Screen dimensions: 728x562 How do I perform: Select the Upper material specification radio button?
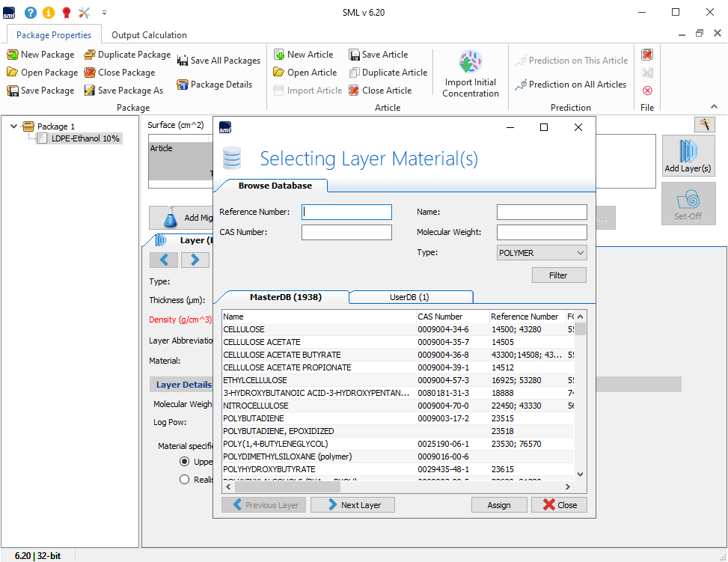click(x=184, y=462)
